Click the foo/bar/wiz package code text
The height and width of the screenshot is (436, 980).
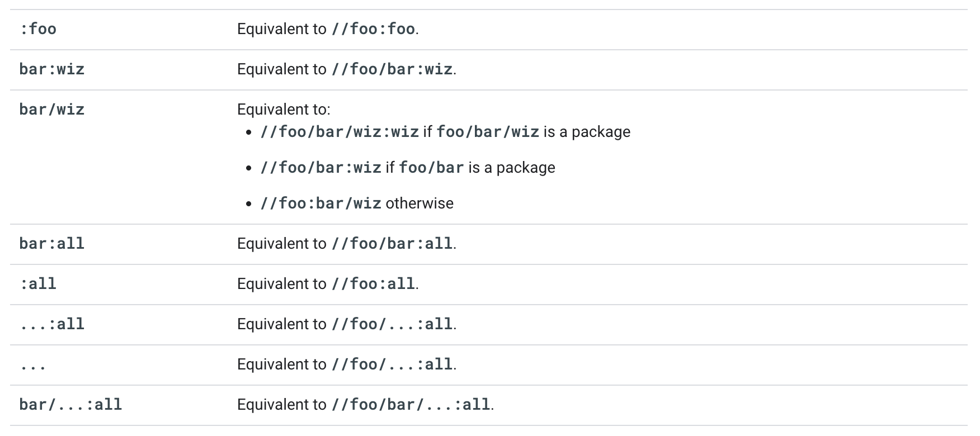[x=488, y=132]
